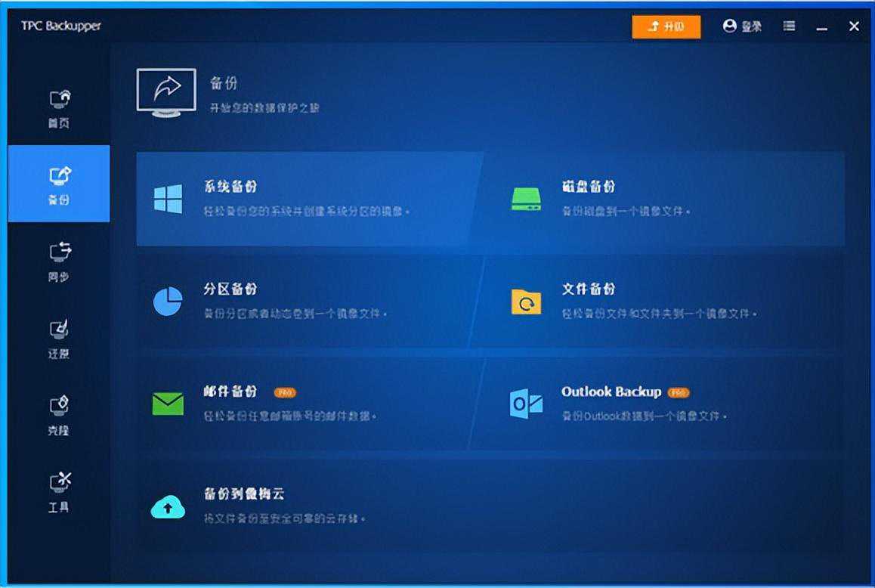
Task: Click the green Disk Backup drive icon
Action: click(526, 199)
